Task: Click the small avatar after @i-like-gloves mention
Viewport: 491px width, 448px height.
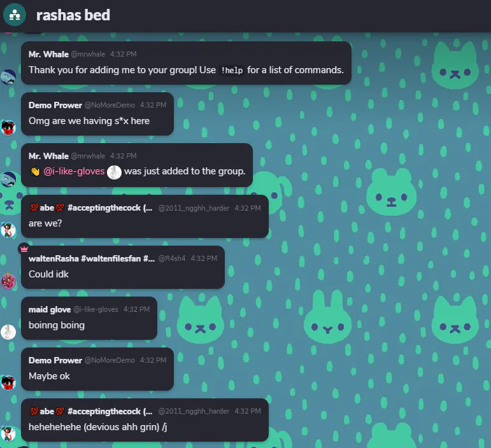Action: pyautogui.click(x=114, y=172)
